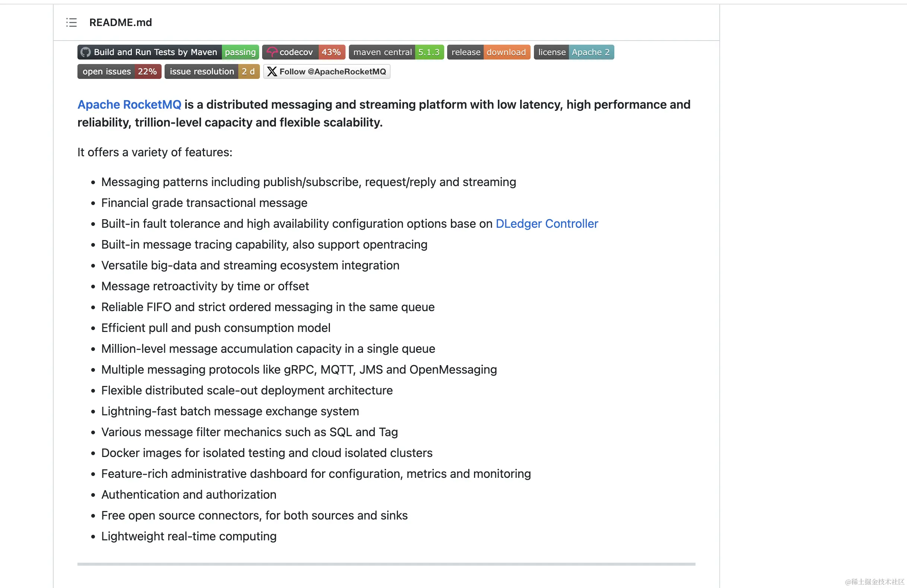
Task: Open the Build and Run Tests badge
Action: point(155,52)
